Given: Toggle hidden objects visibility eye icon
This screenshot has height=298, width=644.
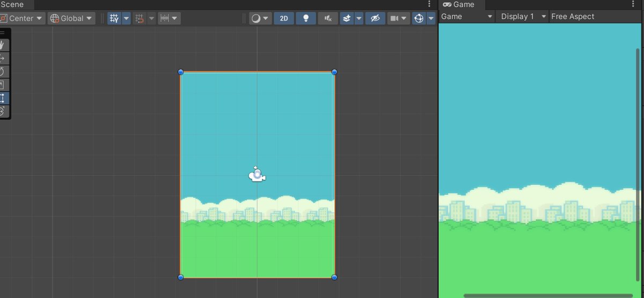Looking at the screenshot, I should (x=375, y=18).
